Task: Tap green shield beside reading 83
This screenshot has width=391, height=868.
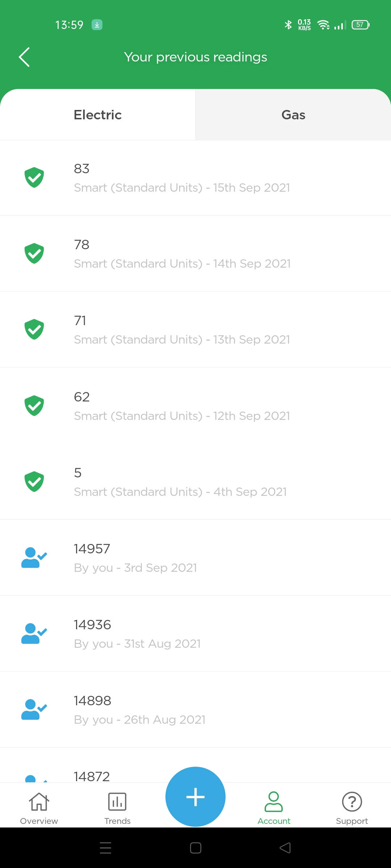Action: 34,178
